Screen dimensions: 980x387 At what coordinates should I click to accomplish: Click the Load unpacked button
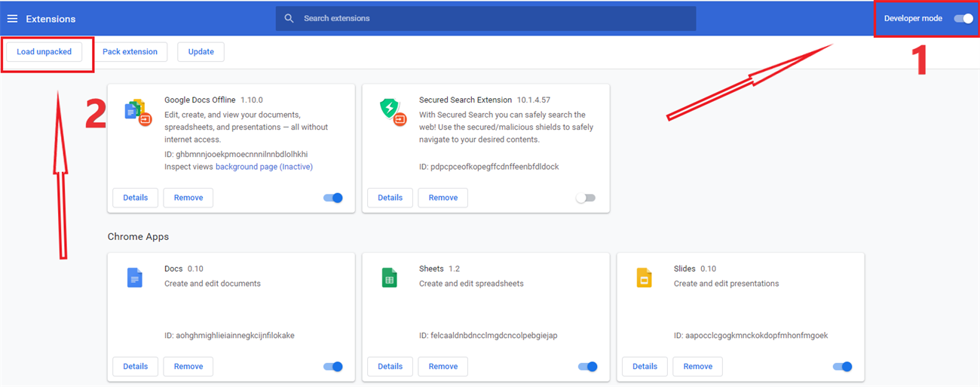point(44,52)
